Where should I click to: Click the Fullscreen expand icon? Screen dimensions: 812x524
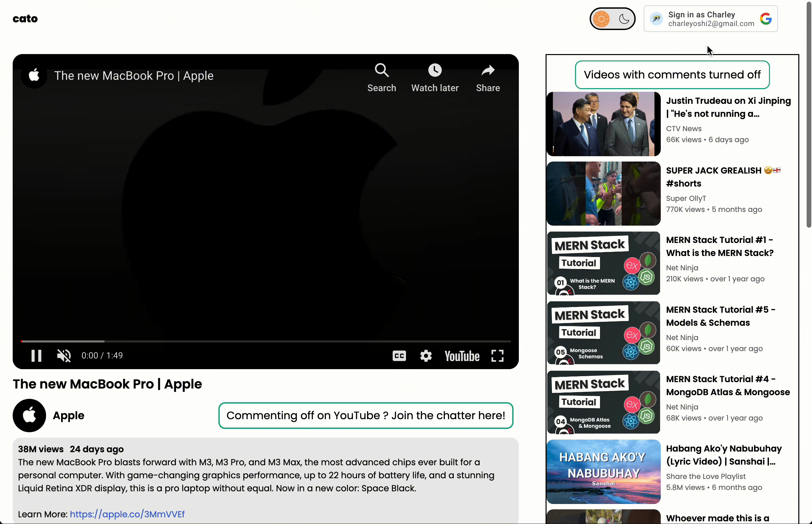pyautogui.click(x=497, y=355)
